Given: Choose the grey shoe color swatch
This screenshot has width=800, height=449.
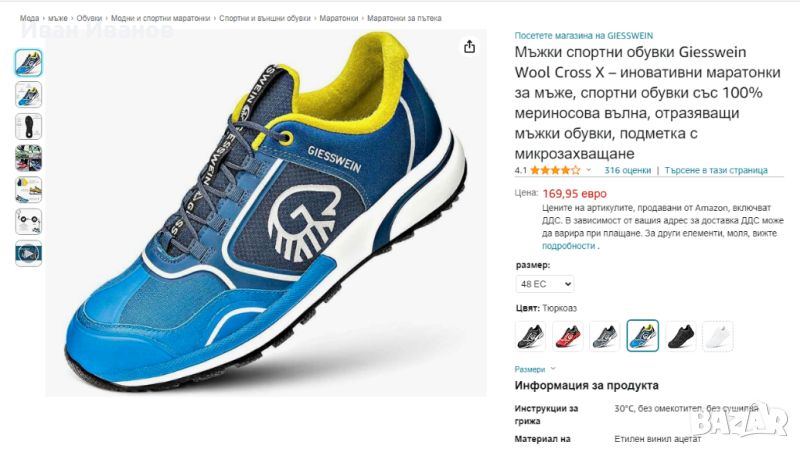Looking at the screenshot, I should click(605, 336).
